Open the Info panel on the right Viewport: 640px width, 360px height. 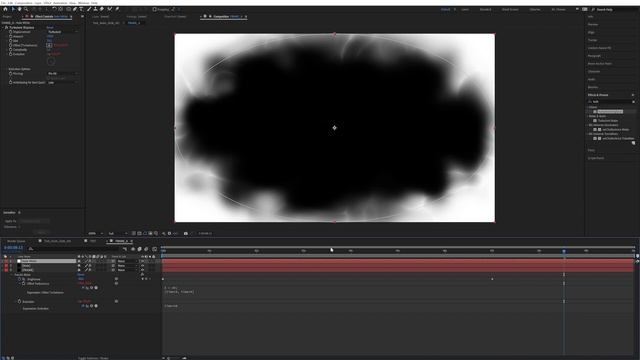(591, 17)
